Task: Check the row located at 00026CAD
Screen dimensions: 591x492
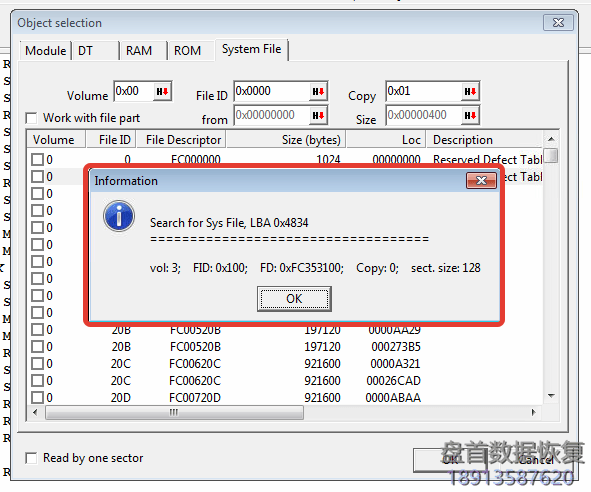Action: point(37,380)
